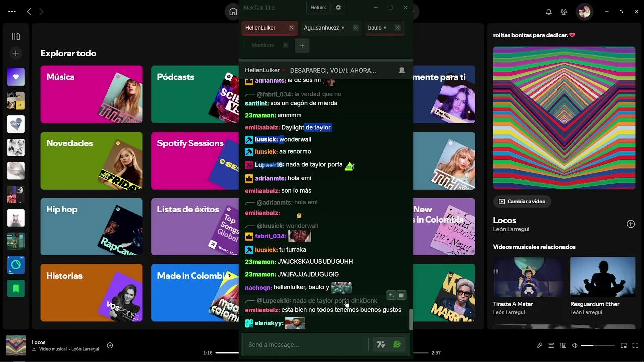Open the Música category card

92,95
